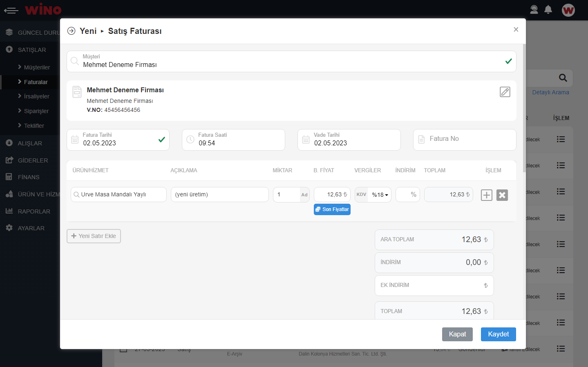
Task: Collapse sidebar with hamburger arrow icon
Action: pyautogui.click(x=11, y=10)
